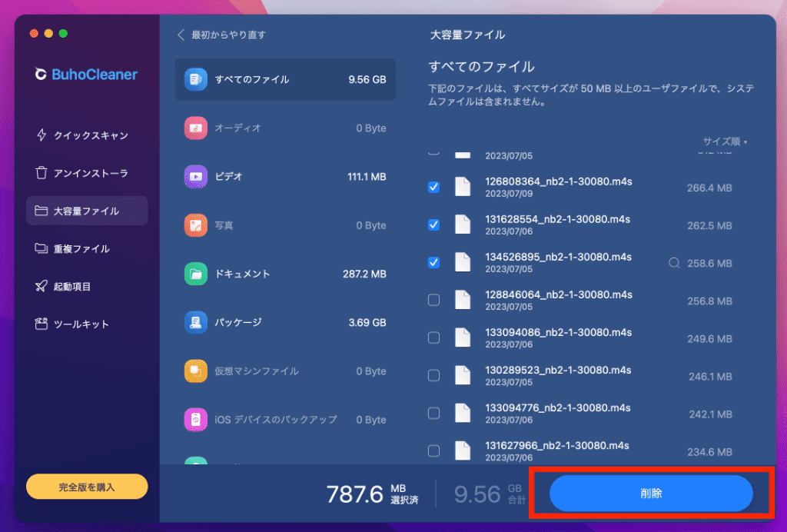Click file name 133094776_nb2-1-30080.m4s
Screen dimensions: 787x532
tap(558, 407)
